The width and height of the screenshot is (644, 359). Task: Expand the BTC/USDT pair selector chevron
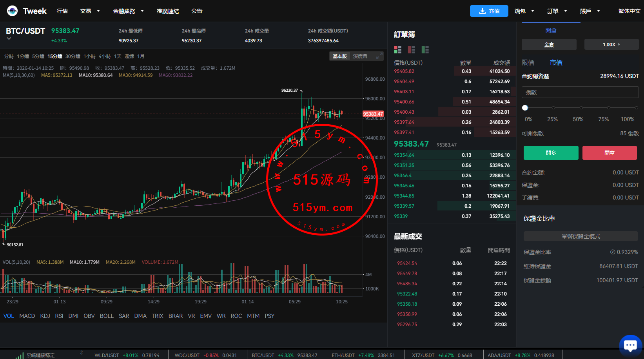pos(9,39)
